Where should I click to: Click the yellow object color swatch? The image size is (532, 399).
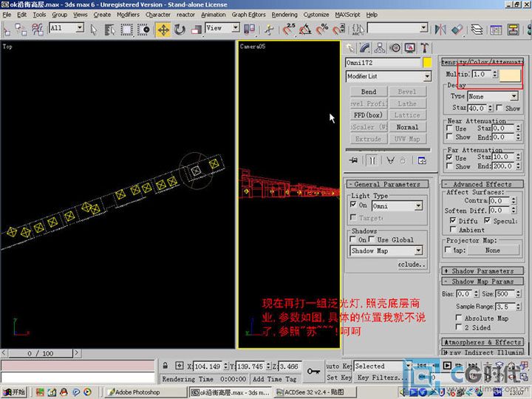pyautogui.click(x=427, y=62)
